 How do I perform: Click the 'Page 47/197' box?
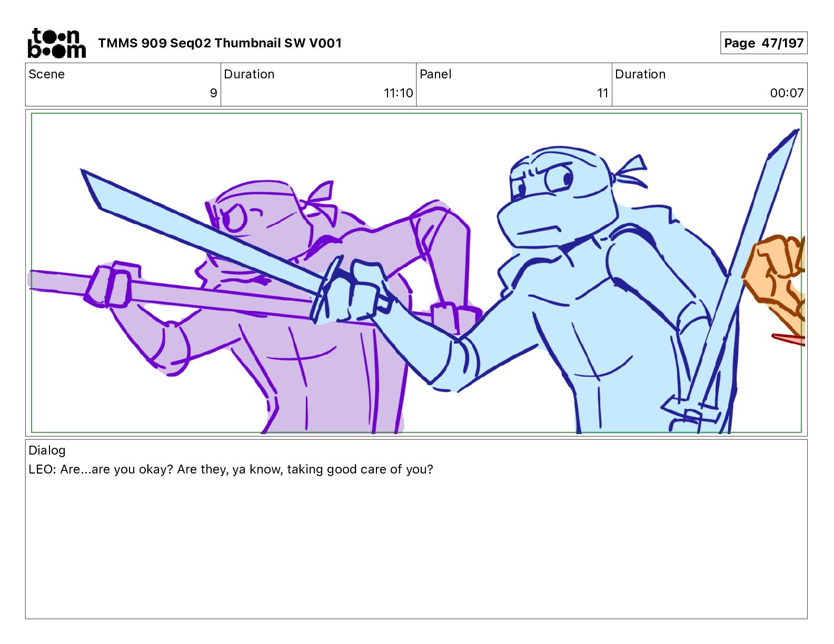coord(763,43)
